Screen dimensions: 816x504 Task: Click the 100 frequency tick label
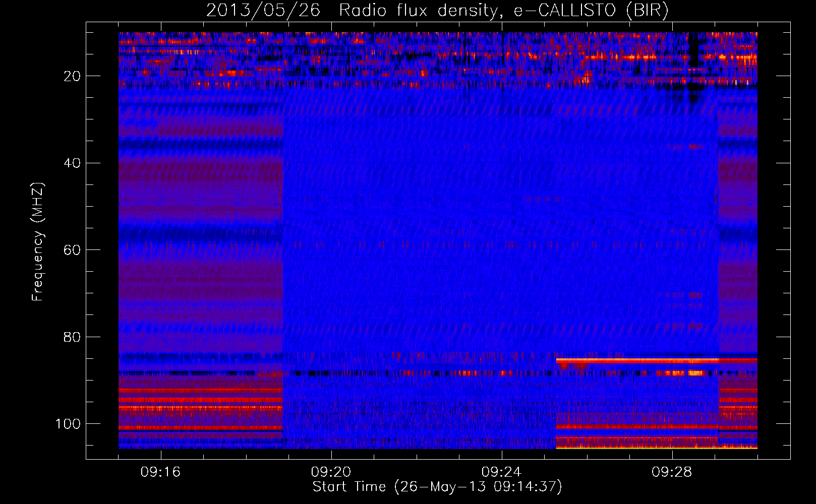(69, 424)
